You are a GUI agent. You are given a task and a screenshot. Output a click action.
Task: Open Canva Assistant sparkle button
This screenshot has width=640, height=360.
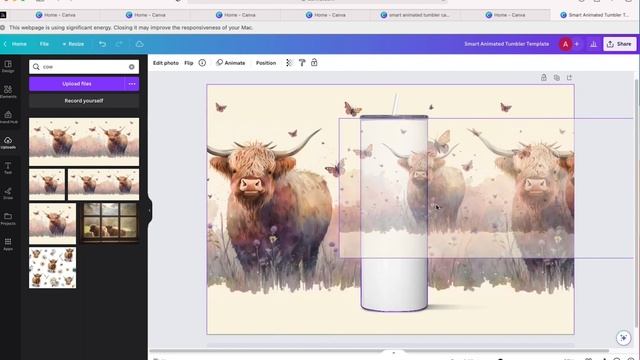[623, 338]
